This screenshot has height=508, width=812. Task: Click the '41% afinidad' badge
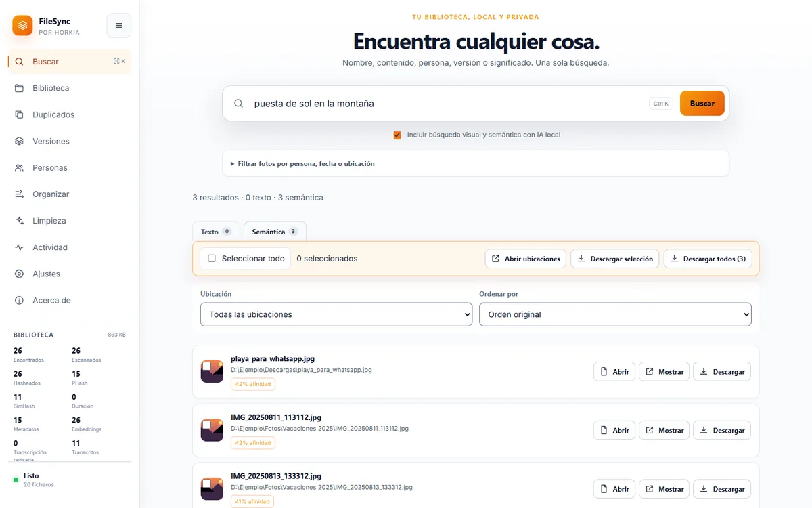point(252,502)
